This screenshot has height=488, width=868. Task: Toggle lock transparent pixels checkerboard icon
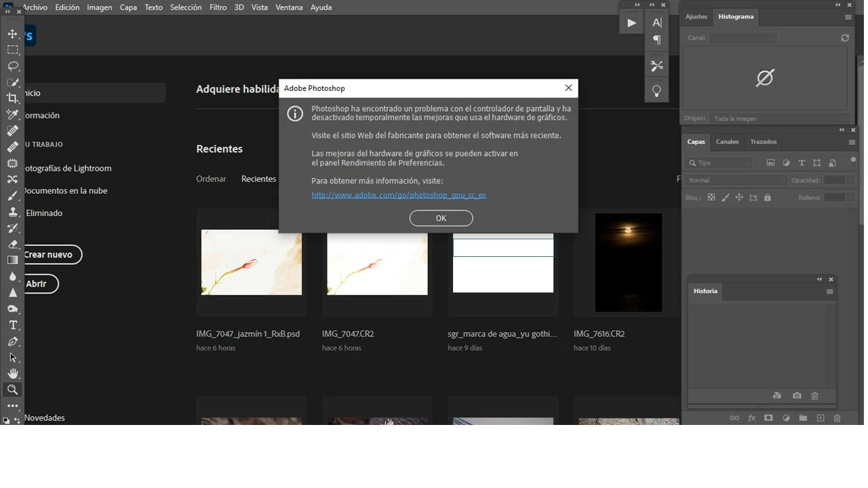click(x=711, y=198)
